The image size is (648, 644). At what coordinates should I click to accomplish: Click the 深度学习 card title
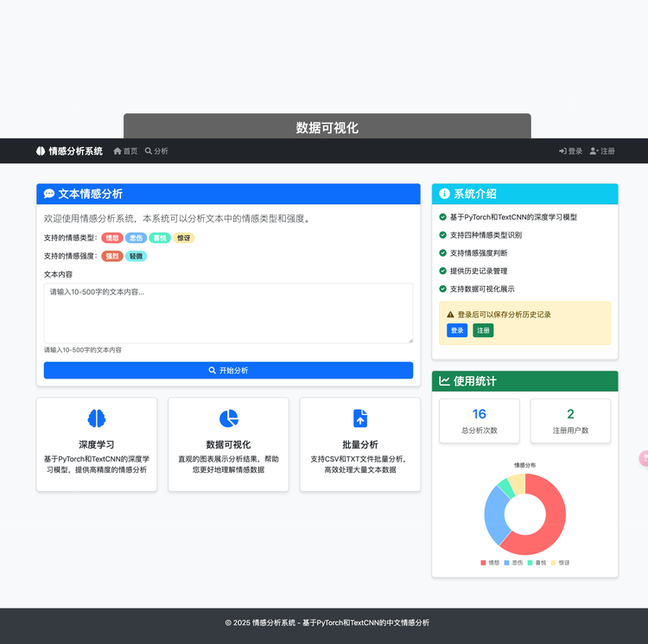[96, 444]
